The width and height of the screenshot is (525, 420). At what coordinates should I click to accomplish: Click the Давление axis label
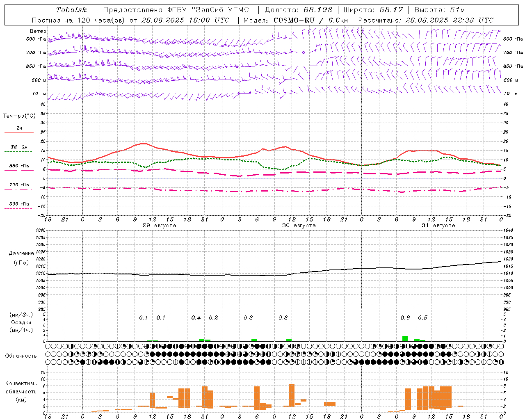pyautogui.click(x=21, y=253)
